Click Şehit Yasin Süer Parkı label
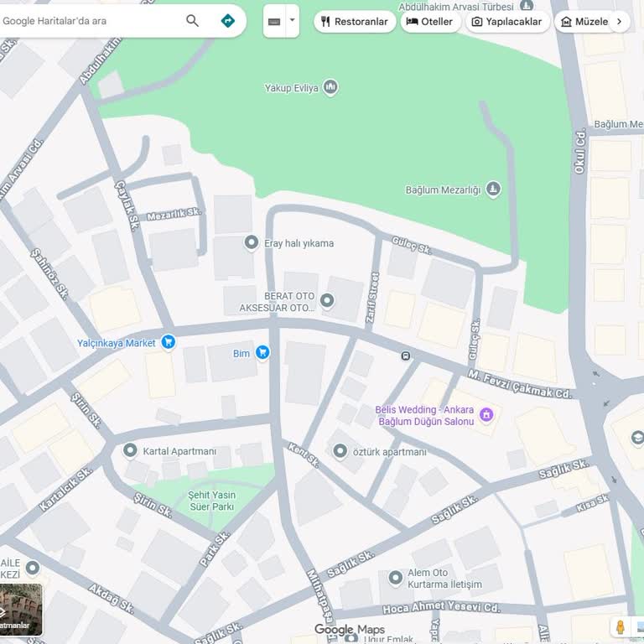 tap(212, 501)
